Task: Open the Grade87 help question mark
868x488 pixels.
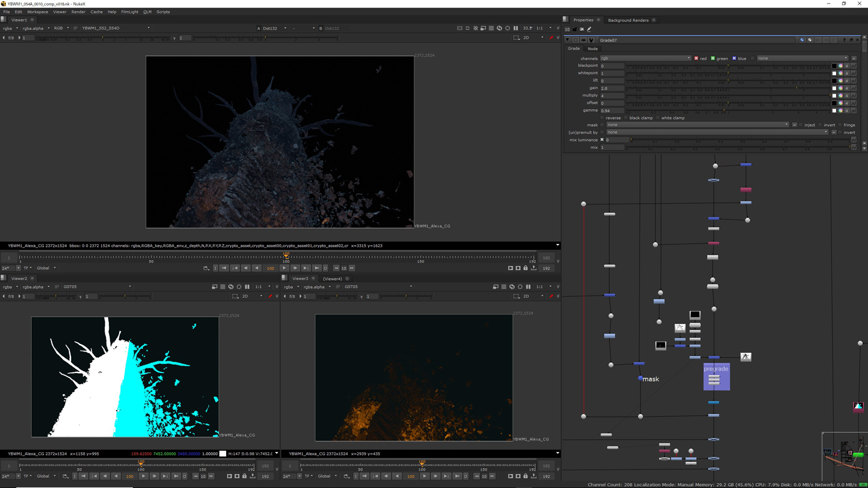Action: [x=844, y=40]
